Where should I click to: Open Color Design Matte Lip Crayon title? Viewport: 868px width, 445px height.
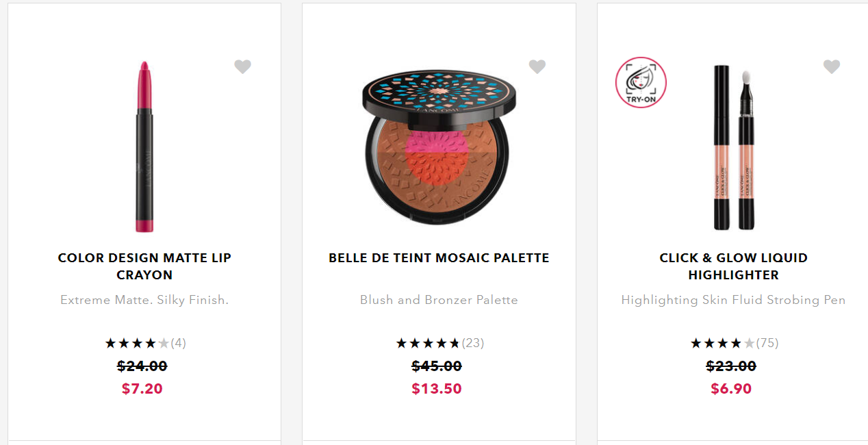pos(144,266)
